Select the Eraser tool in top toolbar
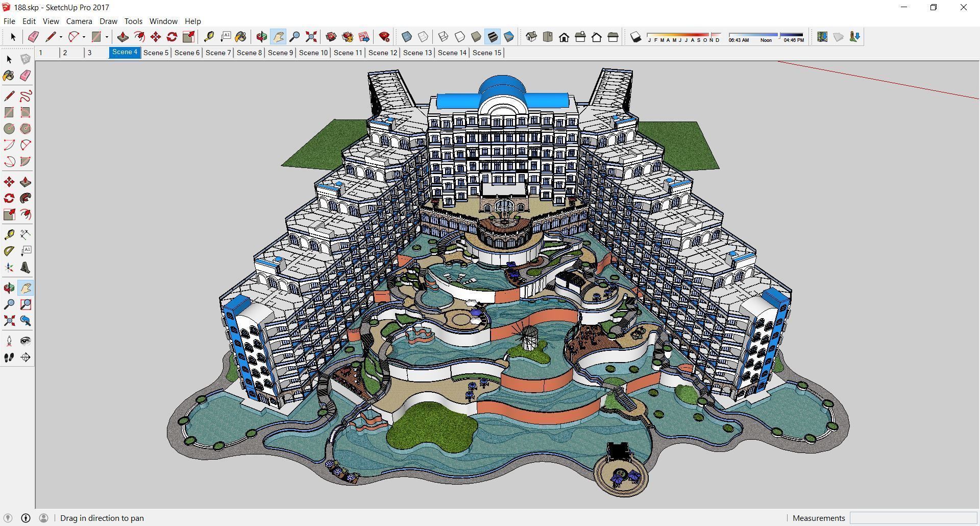The height and width of the screenshot is (526, 980). click(x=34, y=37)
